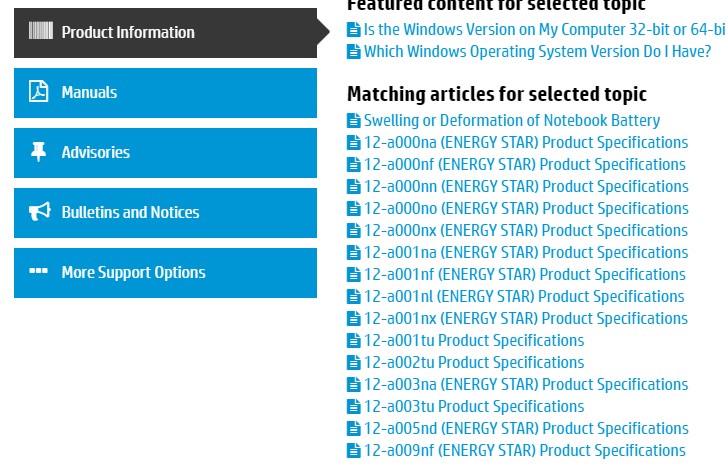Screen dimensions: 726x465
Task: Open 12-a000nx Product Specifications link
Action: pos(526,230)
